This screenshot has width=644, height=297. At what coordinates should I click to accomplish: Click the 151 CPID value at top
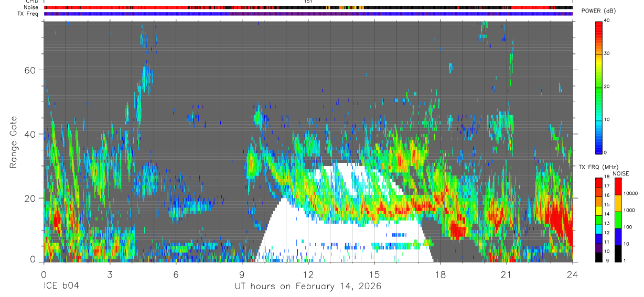308,2
